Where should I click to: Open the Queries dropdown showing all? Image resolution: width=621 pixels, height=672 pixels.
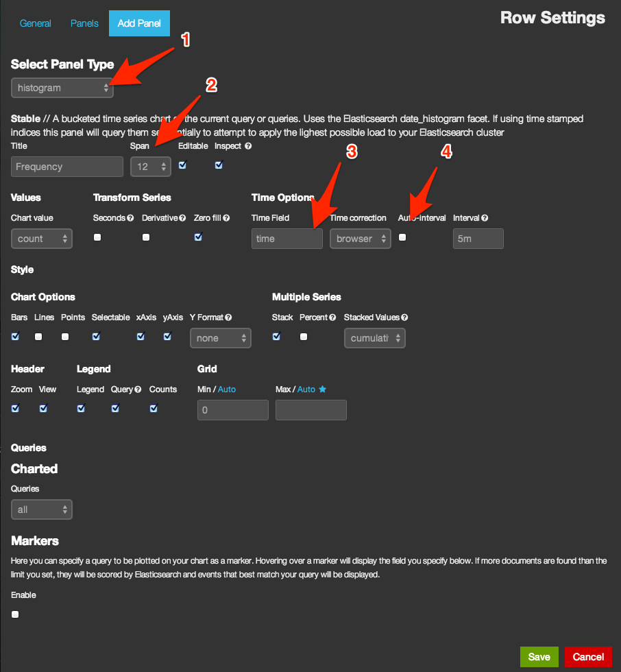[x=42, y=509]
